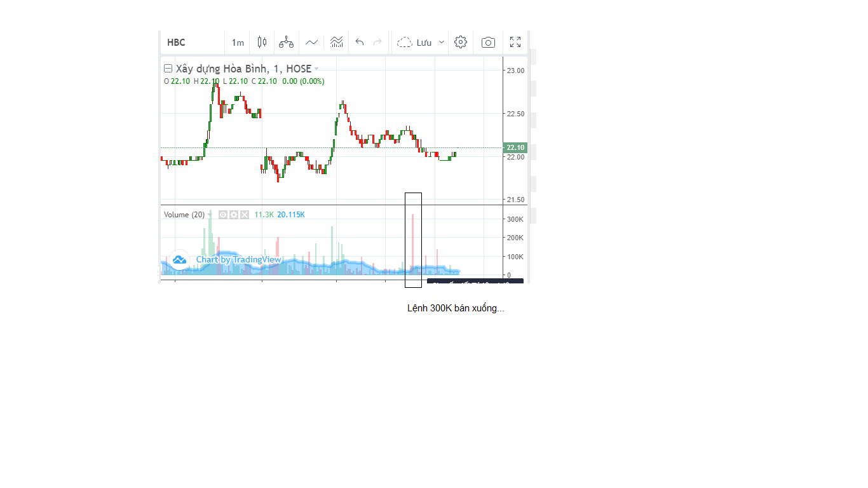Viewport: 868px width, 488px height.
Task: Expand dropdown arrow beside HOSE title
Action: (316, 69)
